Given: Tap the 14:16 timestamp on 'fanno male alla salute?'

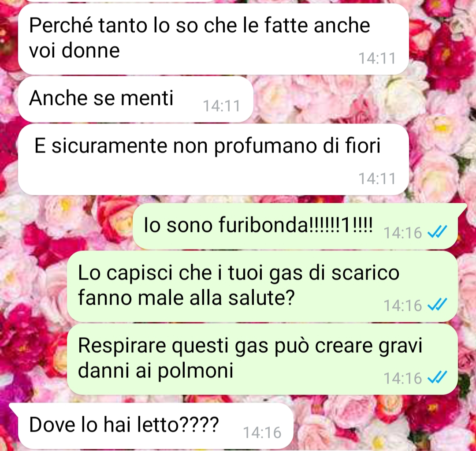Looking at the screenshot, I should point(403,306).
